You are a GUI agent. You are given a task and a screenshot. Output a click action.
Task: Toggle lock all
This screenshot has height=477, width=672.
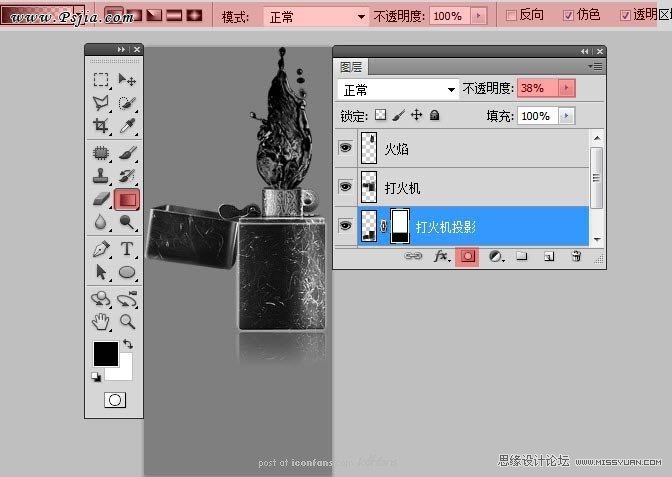(x=434, y=115)
